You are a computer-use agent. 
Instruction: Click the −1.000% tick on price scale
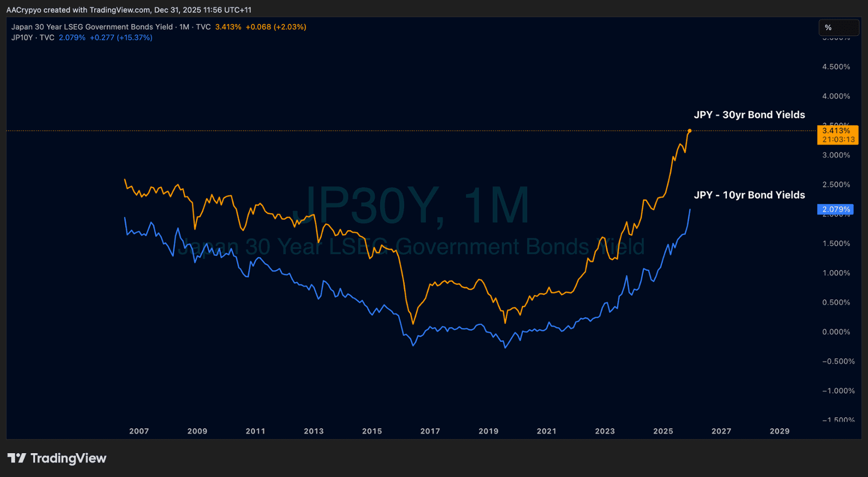[x=838, y=391]
